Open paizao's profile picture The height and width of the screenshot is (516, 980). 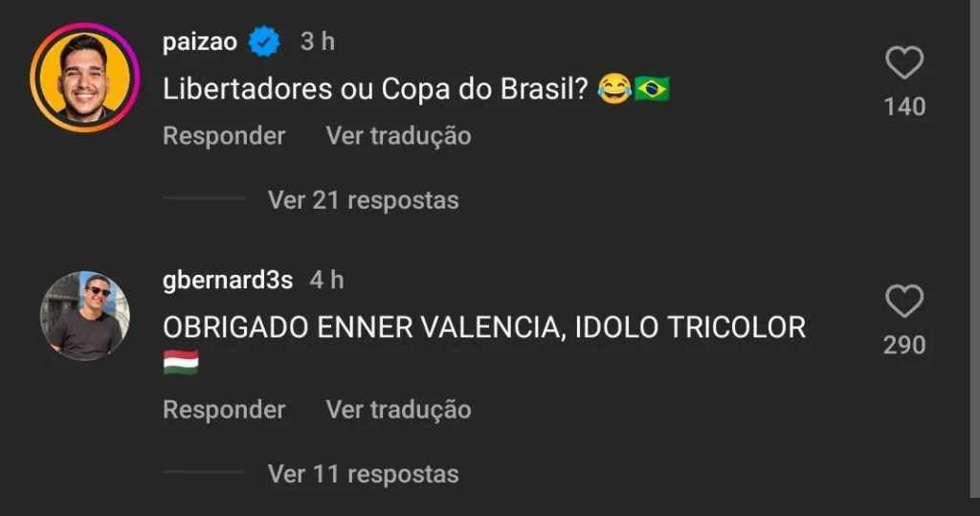point(84,77)
